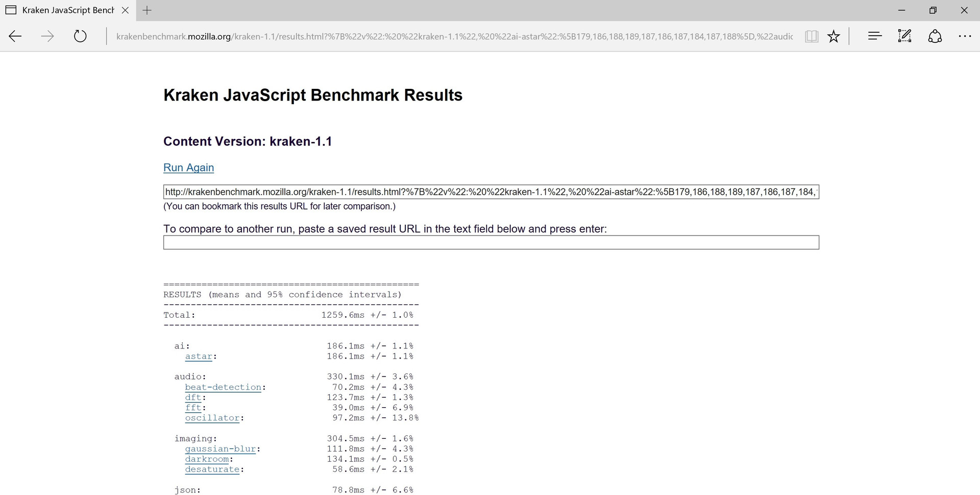Close the Kraken JavaScript Benchmark tab
The height and width of the screenshot is (495, 980).
(x=125, y=10)
